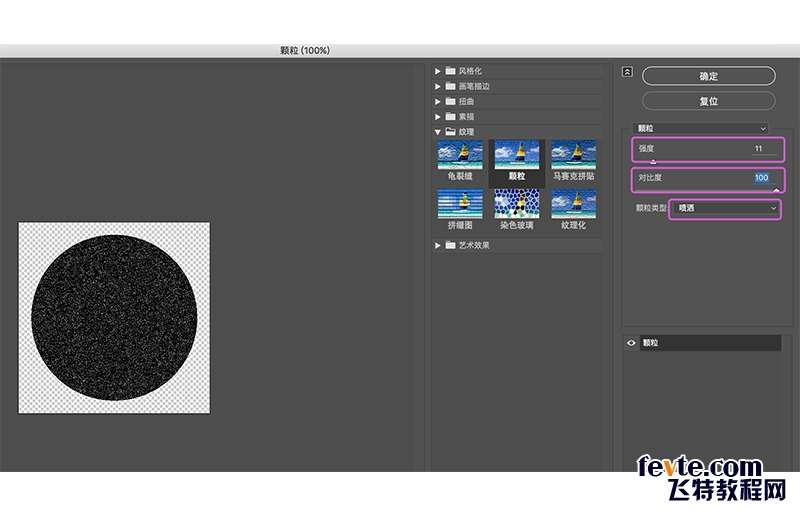Viewport: 800px width, 515px height.
Task: Open the 颗粒 filter name dropdown
Action: 701,129
